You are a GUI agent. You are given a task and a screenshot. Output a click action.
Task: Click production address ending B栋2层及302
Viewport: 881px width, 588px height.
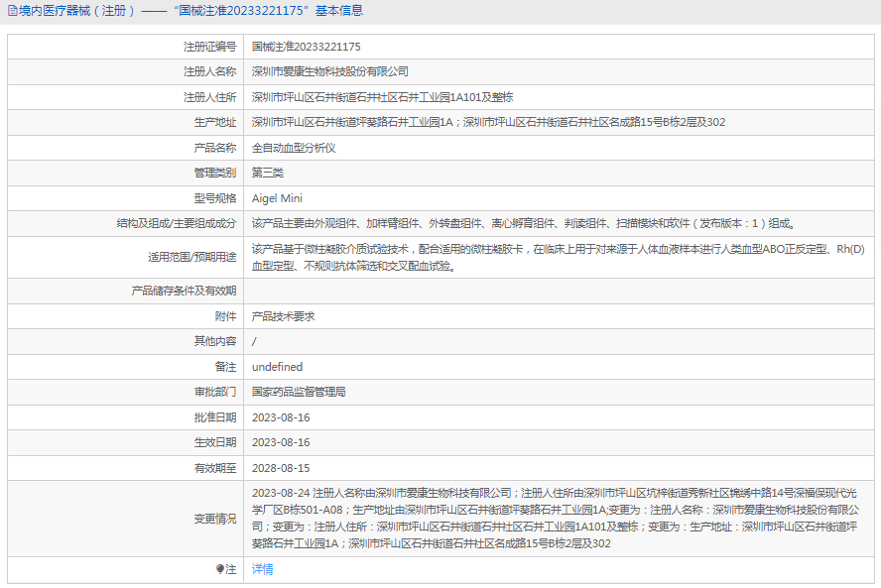pos(488,122)
